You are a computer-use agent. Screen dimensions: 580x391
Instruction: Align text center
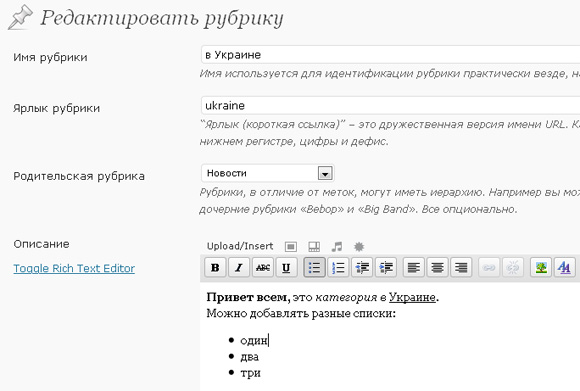pyautogui.click(x=437, y=267)
